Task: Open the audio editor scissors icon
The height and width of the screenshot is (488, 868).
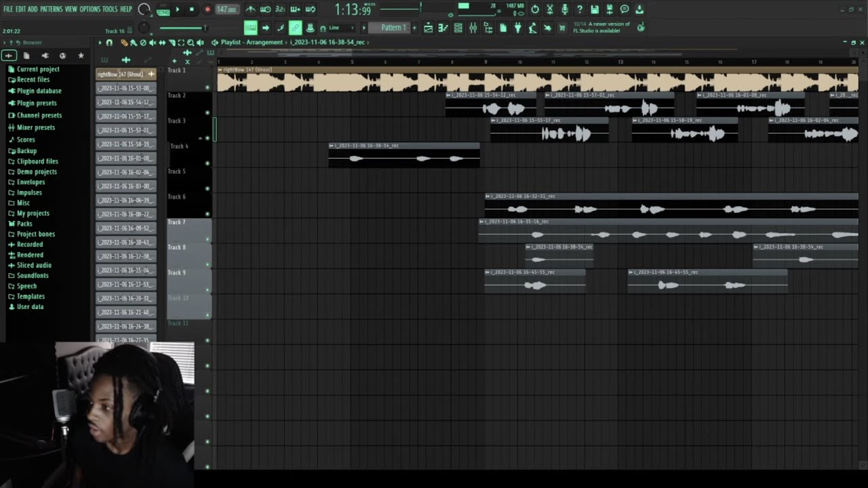Action: tap(550, 9)
